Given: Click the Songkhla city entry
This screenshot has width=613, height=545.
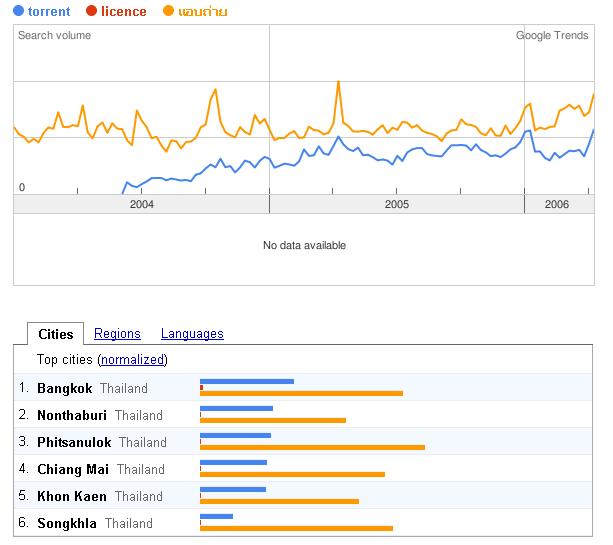Looking at the screenshot, I should pos(67,523).
